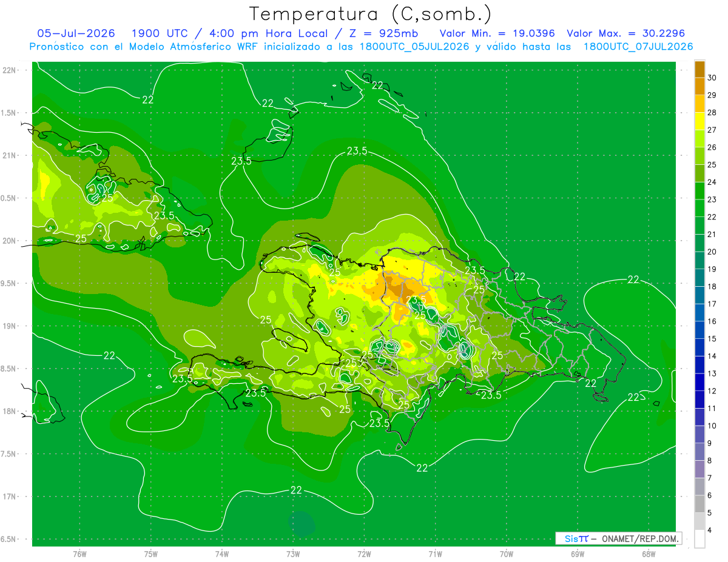The height and width of the screenshot is (562, 728).
Task: Click the "73W" longitude axis label
Action: [293, 554]
